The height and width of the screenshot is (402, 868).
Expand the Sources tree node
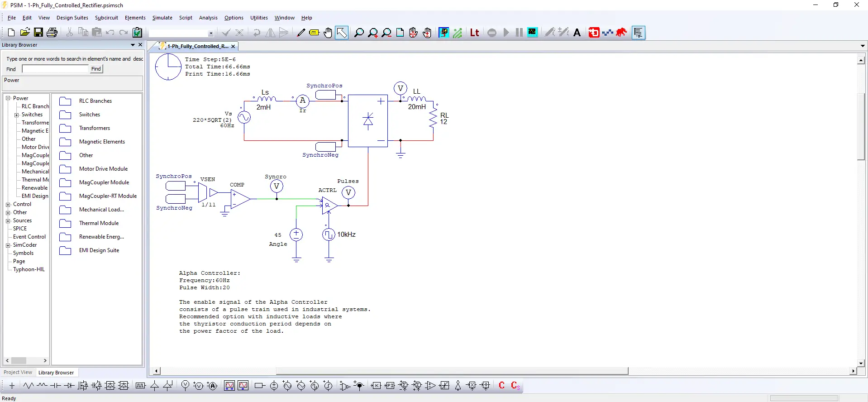[8, 220]
